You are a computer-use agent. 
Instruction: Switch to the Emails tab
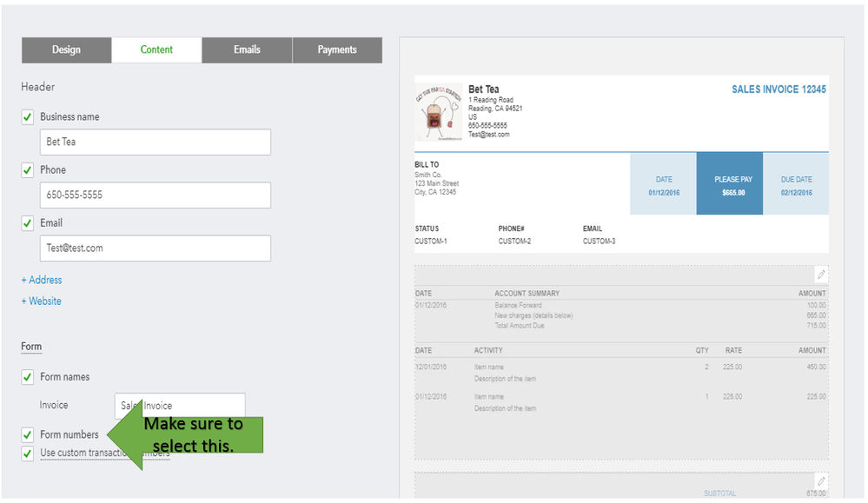(247, 50)
